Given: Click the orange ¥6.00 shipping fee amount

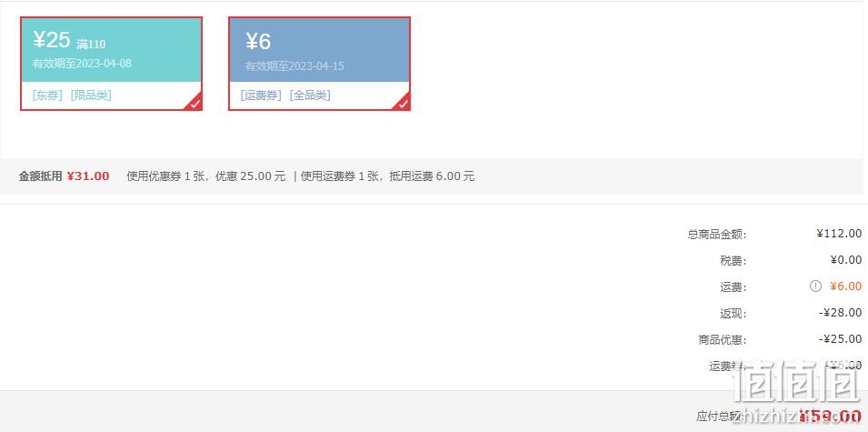Looking at the screenshot, I should tap(846, 286).
